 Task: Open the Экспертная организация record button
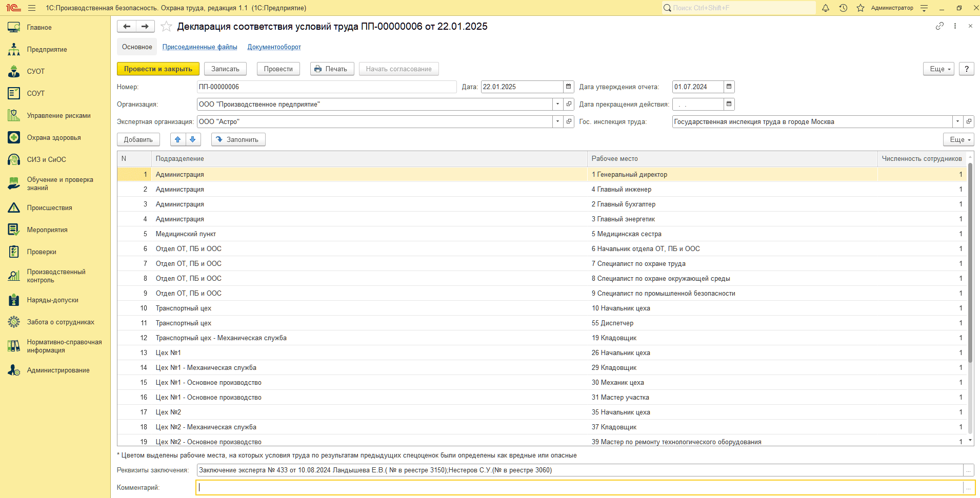(x=569, y=122)
